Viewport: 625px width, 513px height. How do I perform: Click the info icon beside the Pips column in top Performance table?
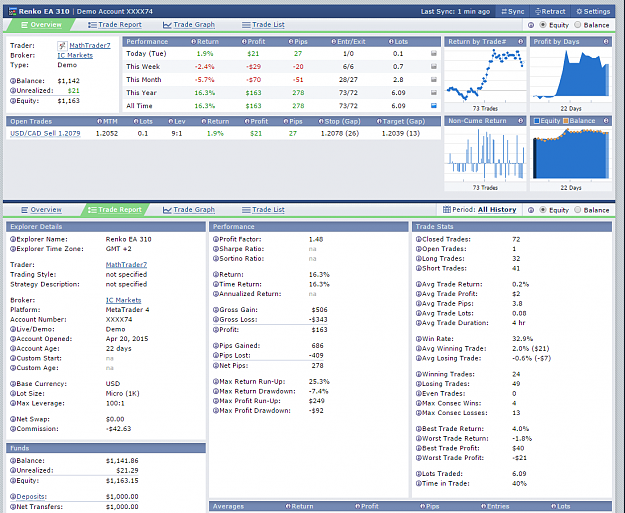point(291,41)
